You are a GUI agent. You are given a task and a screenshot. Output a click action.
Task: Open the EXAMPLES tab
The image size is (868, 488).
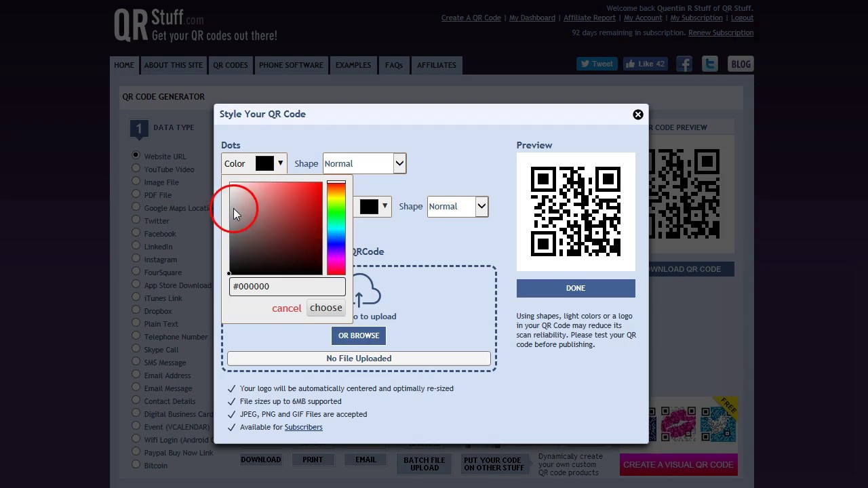(x=353, y=65)
